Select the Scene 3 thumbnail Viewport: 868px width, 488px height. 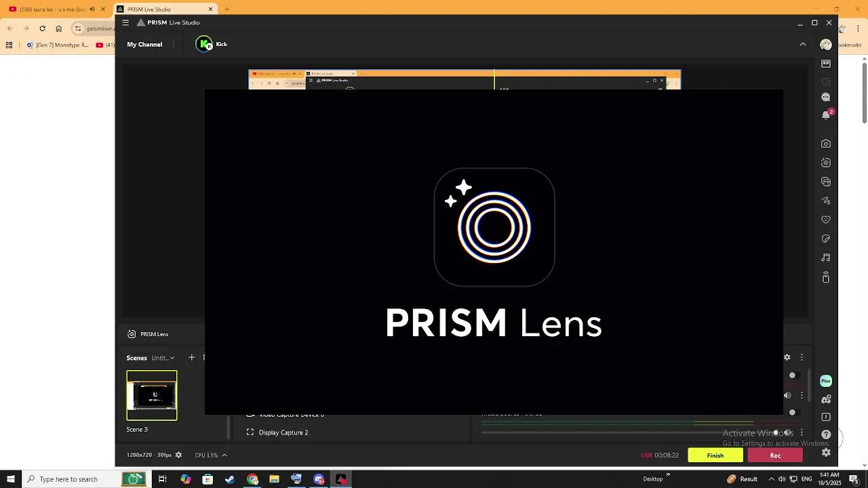(152, 395)
